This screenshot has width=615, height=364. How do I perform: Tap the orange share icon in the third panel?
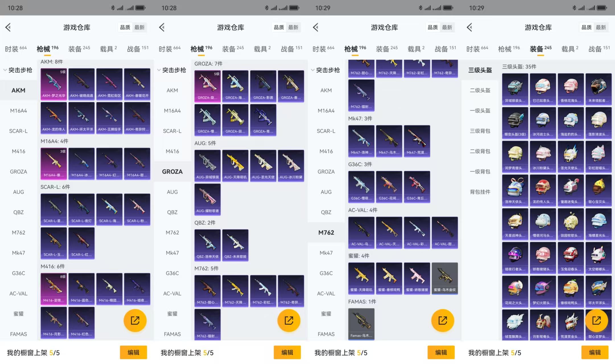(443, 320)
